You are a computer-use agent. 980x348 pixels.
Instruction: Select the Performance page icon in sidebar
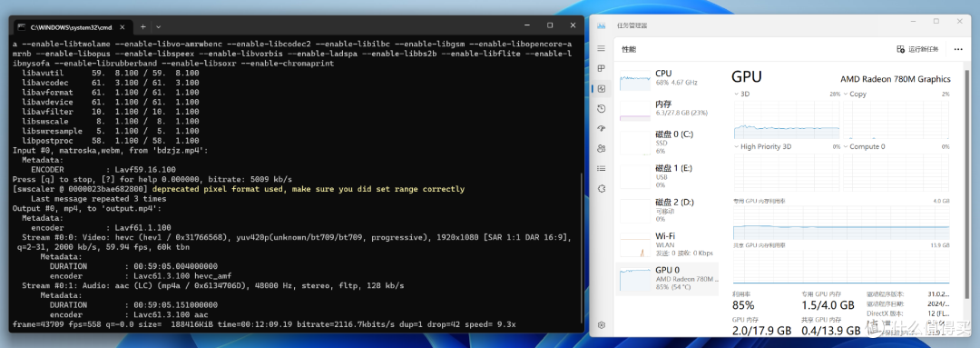pos(602,89)
